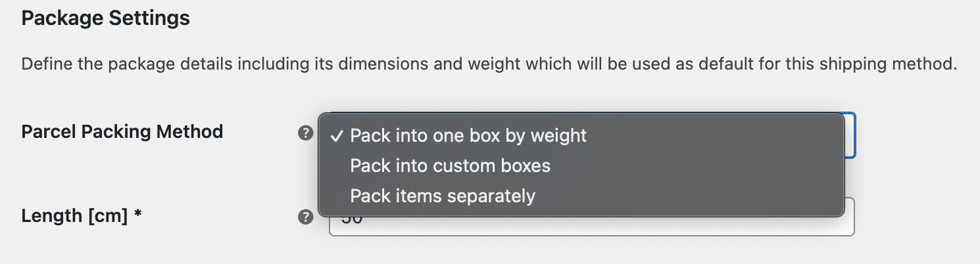Viewport: 980px width, 264px height.
Task: Click the partially hidden Length value
Action: pyautogui.click(x=353, y=219)
